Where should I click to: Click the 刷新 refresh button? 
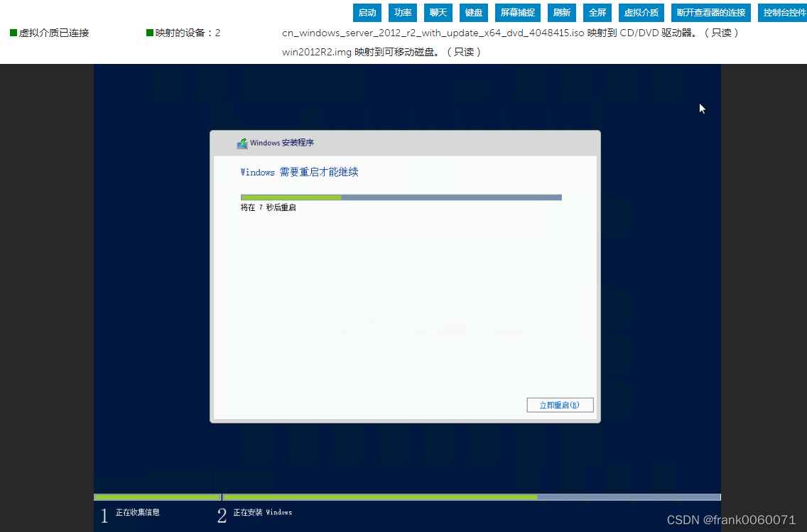(561, 13)
